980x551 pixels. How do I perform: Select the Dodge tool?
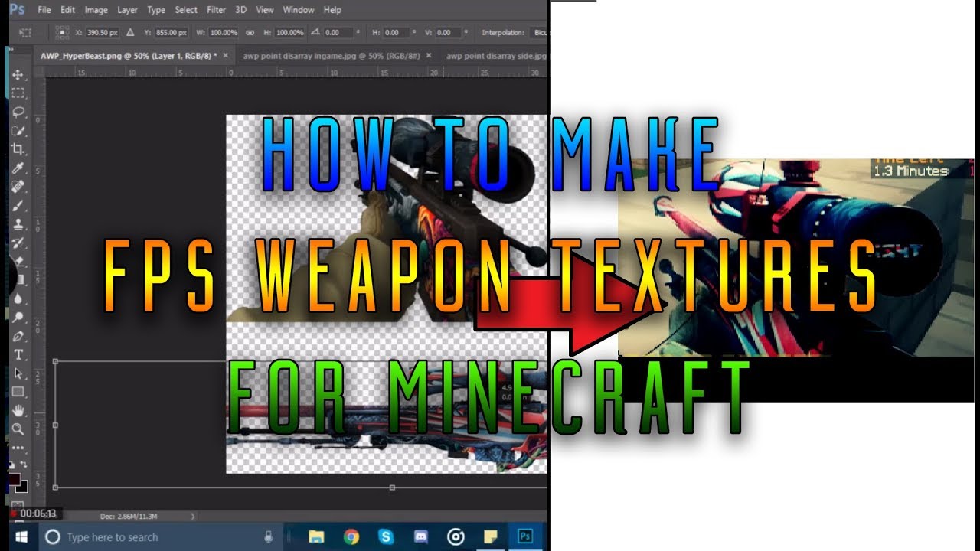(x=18, y=318)
